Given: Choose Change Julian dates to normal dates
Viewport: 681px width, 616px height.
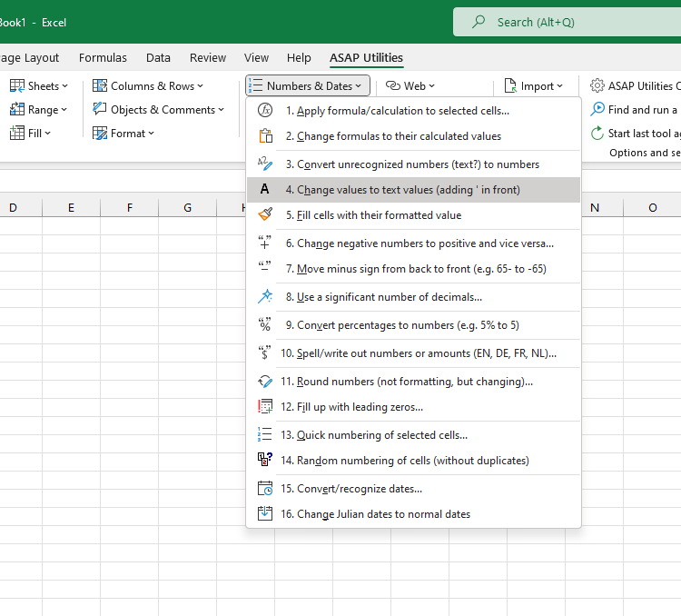Looking at the screenshot, I should coord(413,514).
